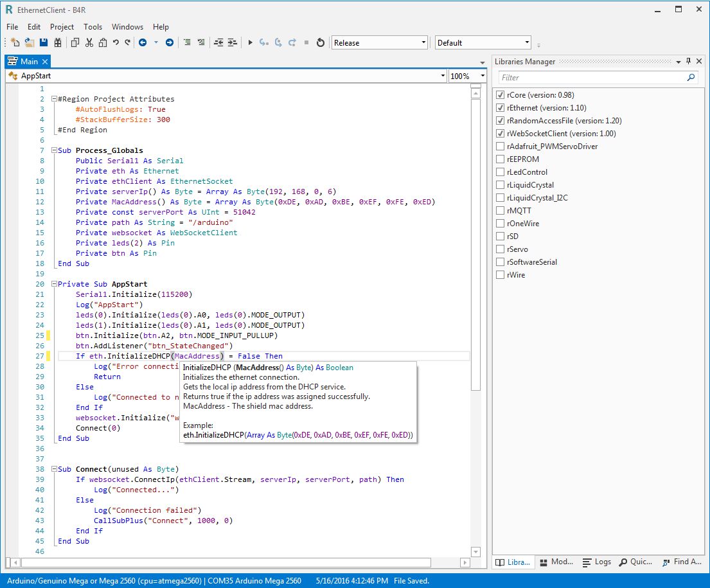Open the Tools menu
Screen dimensions: 710x588
[93, 27]
